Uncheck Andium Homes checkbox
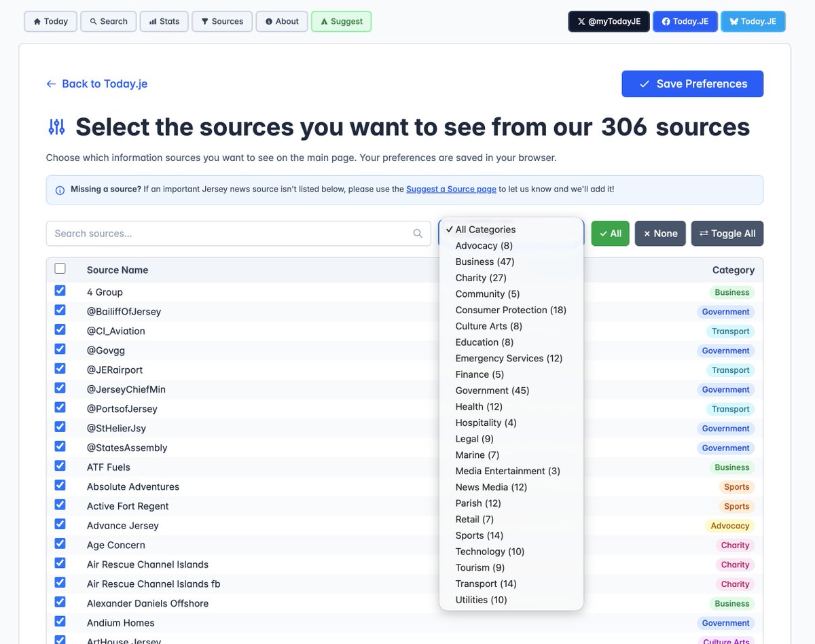 pos(60,622)
